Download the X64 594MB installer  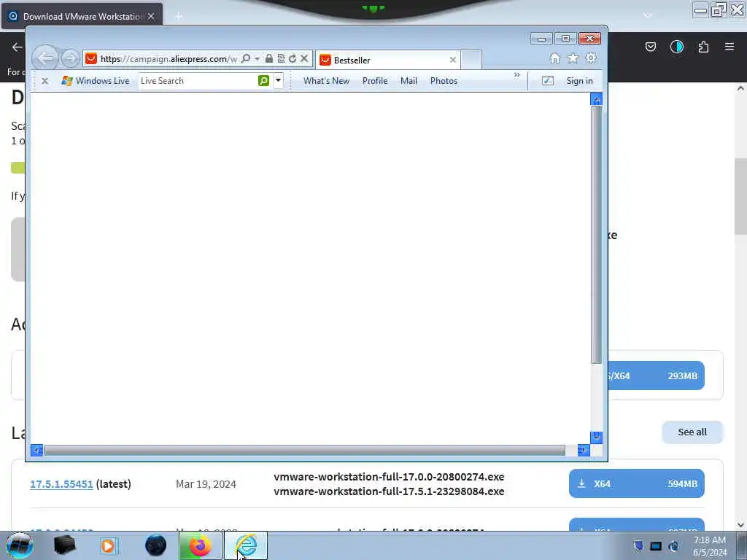636,484
